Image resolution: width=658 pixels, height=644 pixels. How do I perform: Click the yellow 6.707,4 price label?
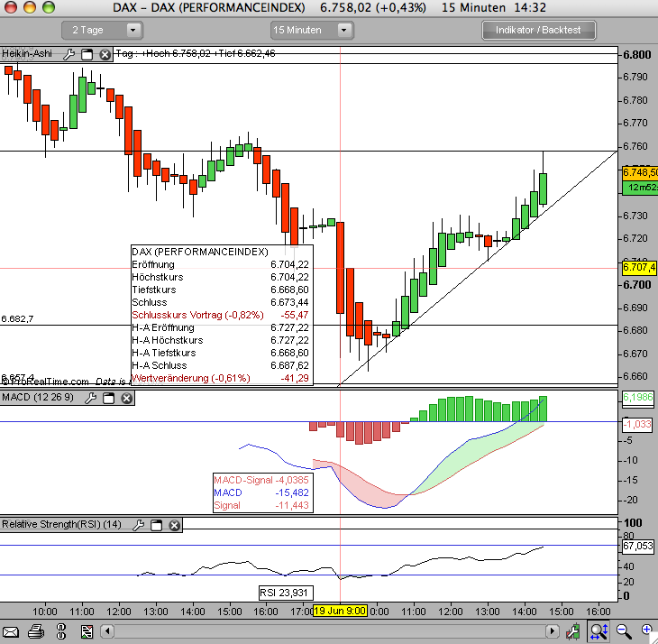point(639,267)
